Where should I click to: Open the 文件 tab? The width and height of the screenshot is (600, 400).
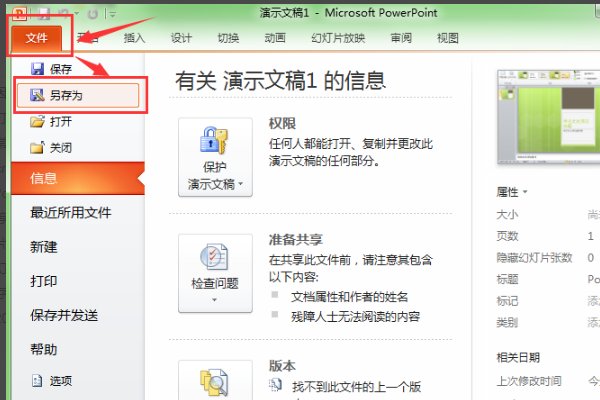pyautogui.click(x=37, y=38)
